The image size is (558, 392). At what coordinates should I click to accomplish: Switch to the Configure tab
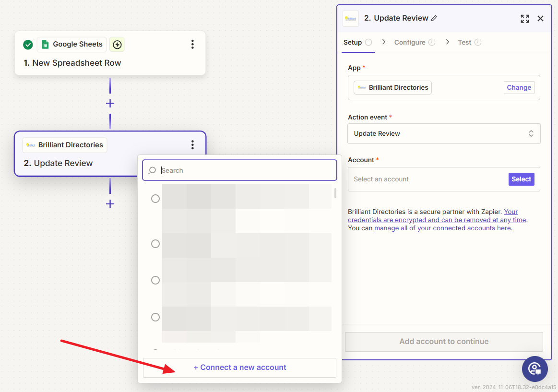415,42
